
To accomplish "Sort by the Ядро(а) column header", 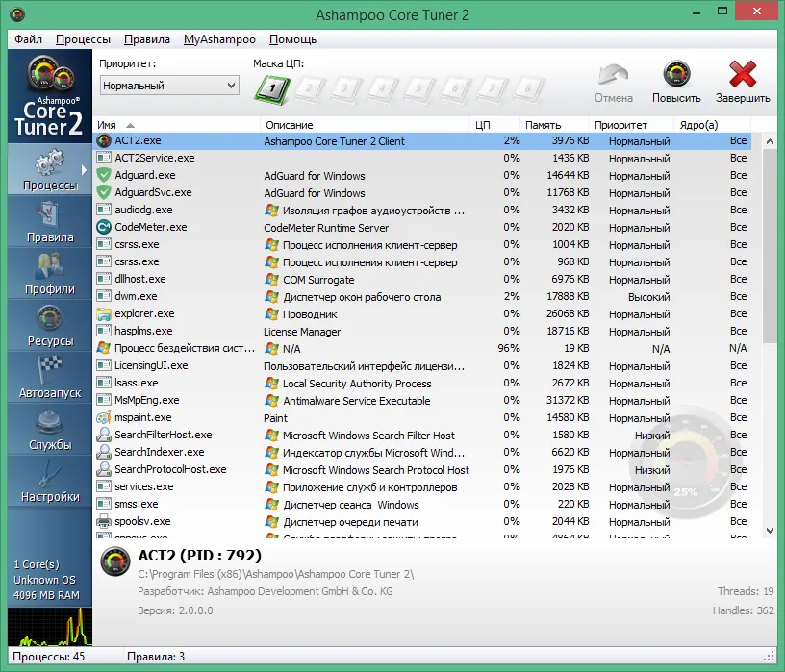I will pos(713,125).
